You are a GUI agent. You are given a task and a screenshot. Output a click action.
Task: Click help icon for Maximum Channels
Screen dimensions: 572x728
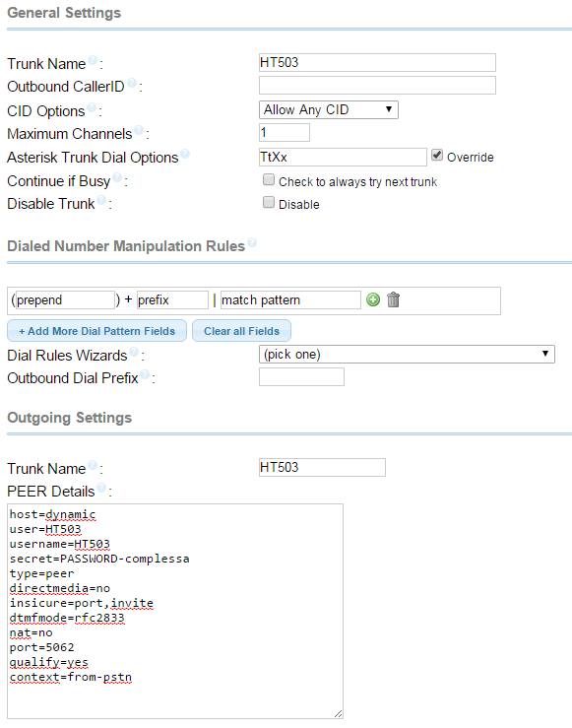[x=139, y=130]
